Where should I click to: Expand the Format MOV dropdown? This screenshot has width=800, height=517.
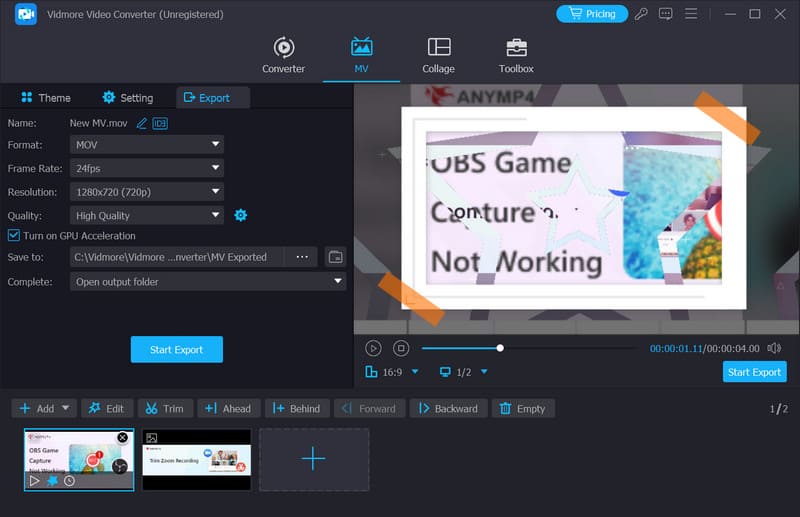pos(148,145)
